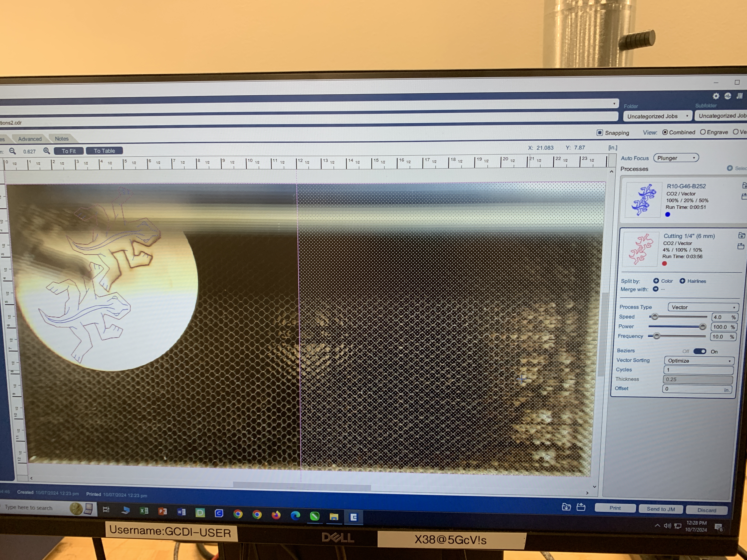
Task: Select the Color split-by radio button
Action: tap(655, 281)
